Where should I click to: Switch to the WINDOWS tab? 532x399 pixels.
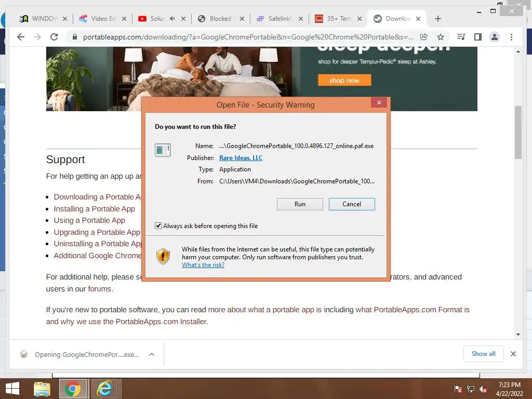[x=43, y=19]
